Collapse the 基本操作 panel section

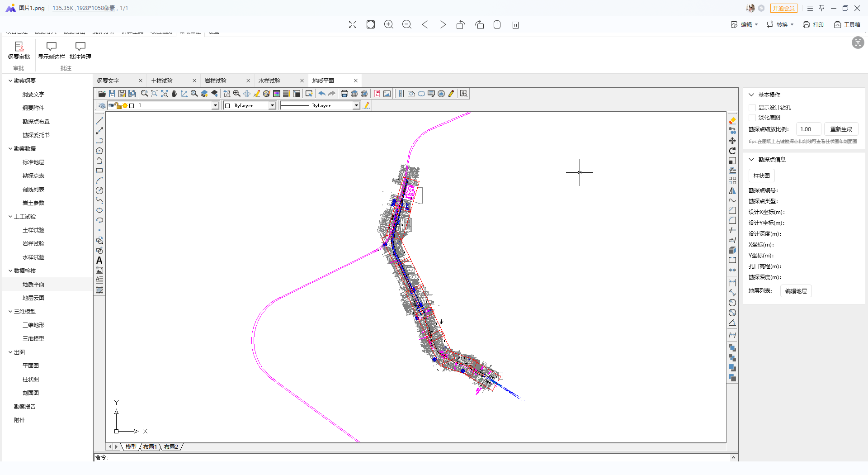[x=751, y=95]
